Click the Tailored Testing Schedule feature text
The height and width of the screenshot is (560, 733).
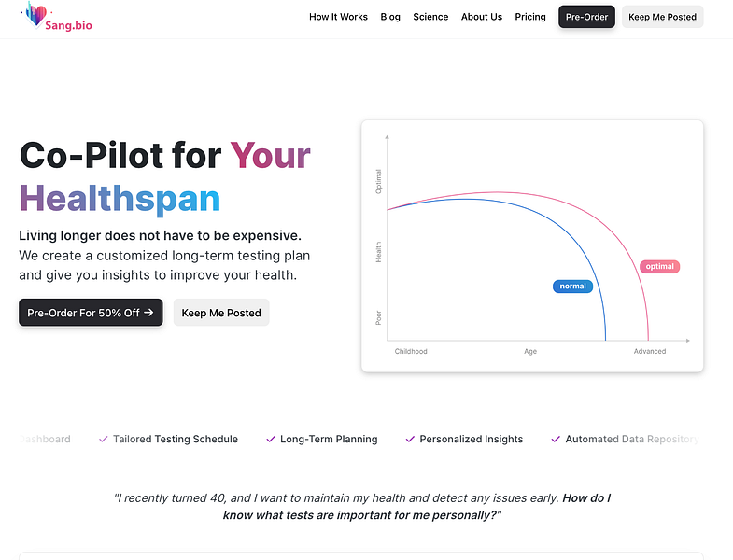(176, 440)
